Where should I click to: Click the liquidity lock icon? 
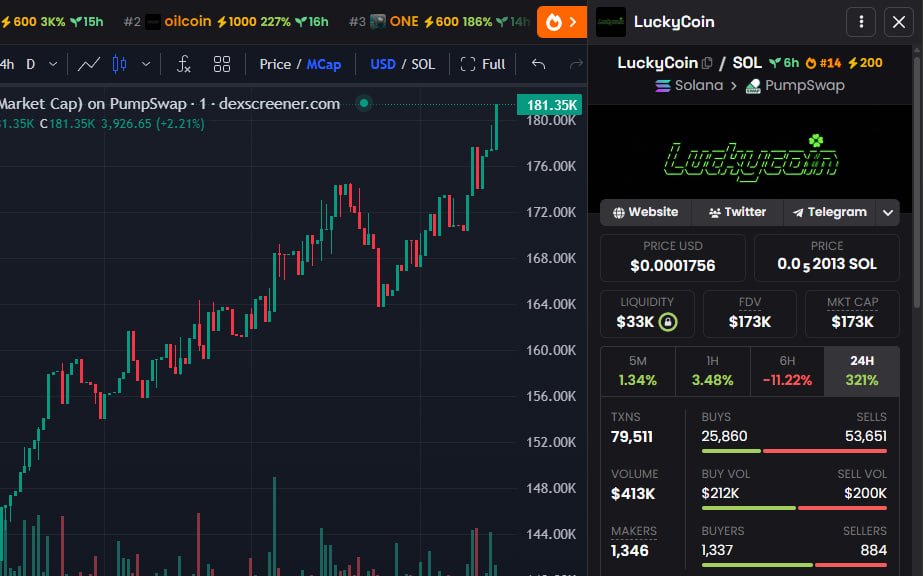(x=668, y=322)
